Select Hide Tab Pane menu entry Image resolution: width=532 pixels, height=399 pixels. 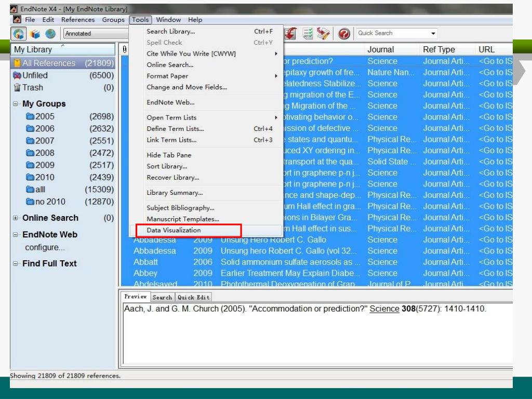(206, 155)
